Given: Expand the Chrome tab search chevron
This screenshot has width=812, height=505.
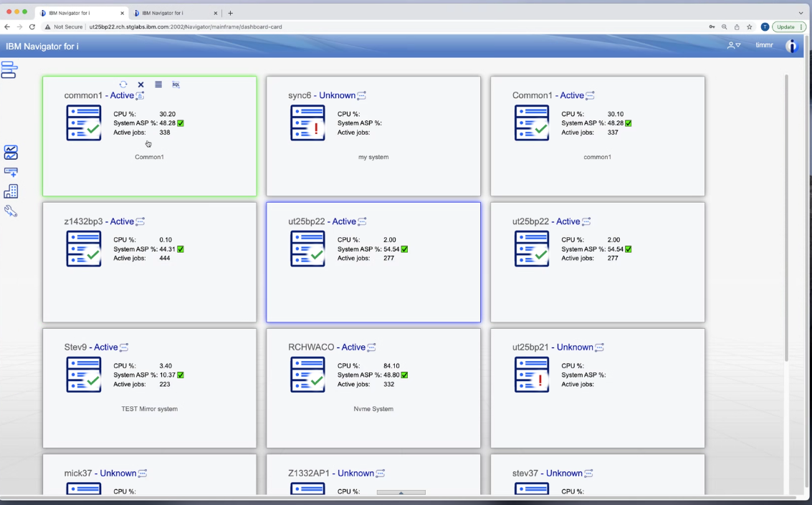Looking at the screenshot, I should click(x=801, y=13).
